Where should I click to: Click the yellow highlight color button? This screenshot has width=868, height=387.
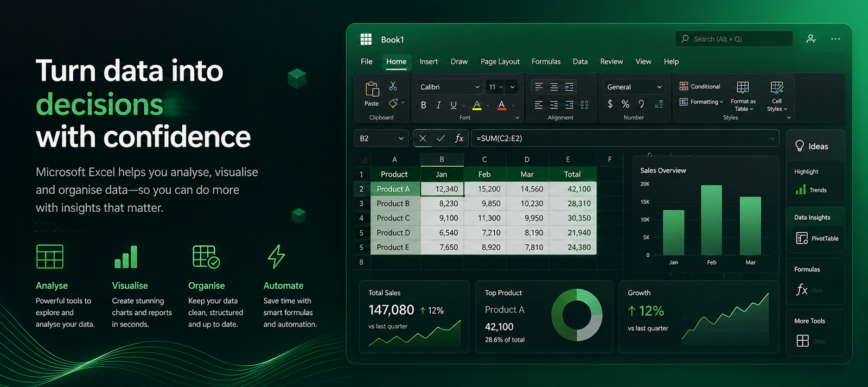click(477, 105)
